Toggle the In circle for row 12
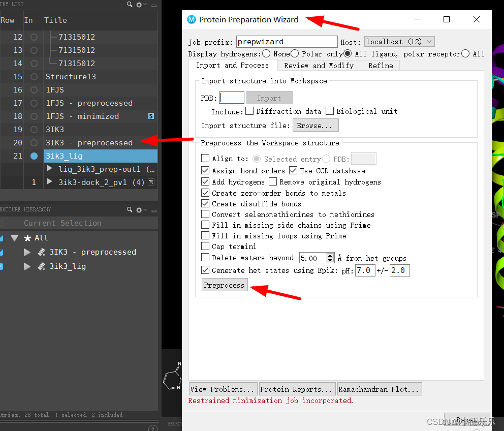 [x=34, y=37]
